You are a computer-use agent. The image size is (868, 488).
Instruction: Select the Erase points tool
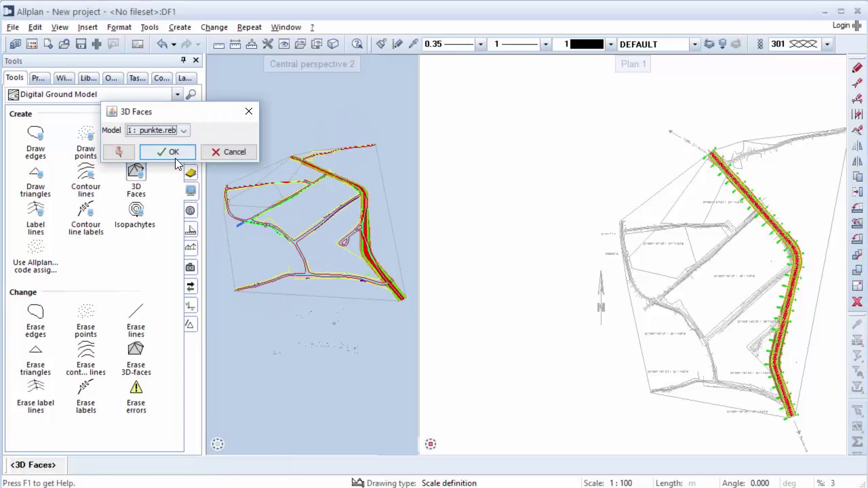(x=85, y=321)
